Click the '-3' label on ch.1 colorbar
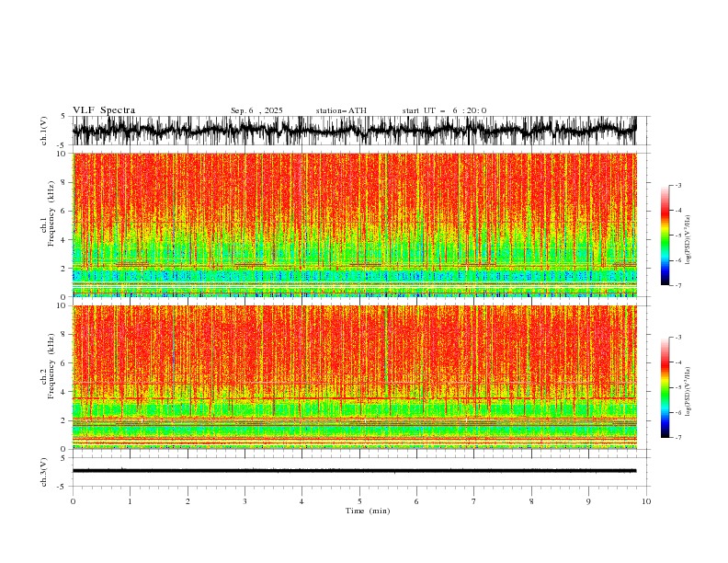This screenshot has height=563, width=728. click(x=677, y=185)
